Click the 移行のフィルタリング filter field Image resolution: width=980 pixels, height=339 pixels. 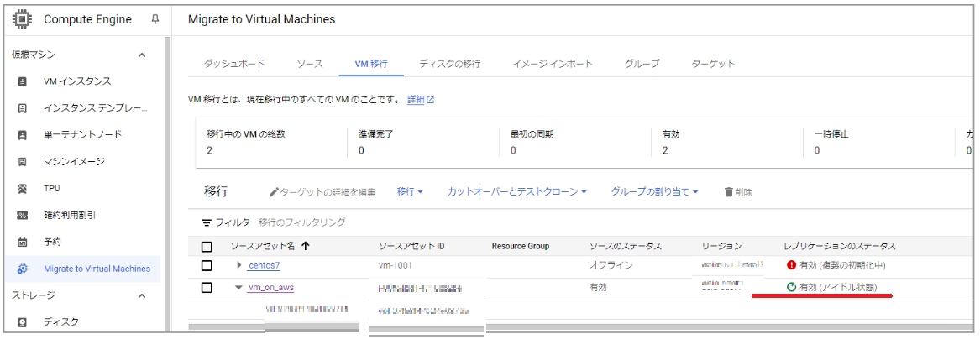301,222
